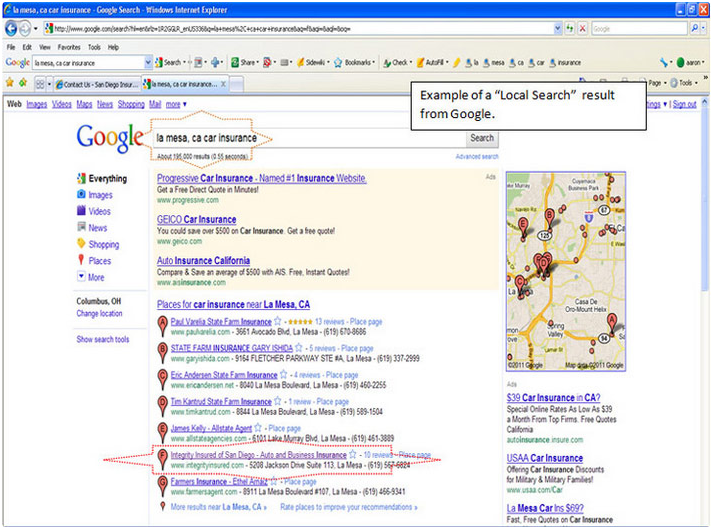Click Show search tools link
713x529 pixels.
pos(103,339)
